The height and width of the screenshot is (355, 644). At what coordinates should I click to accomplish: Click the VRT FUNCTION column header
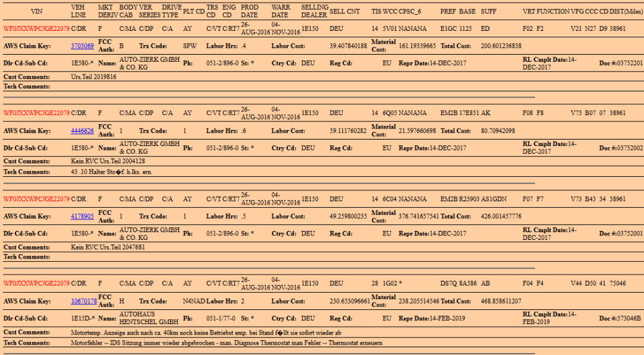545,12
